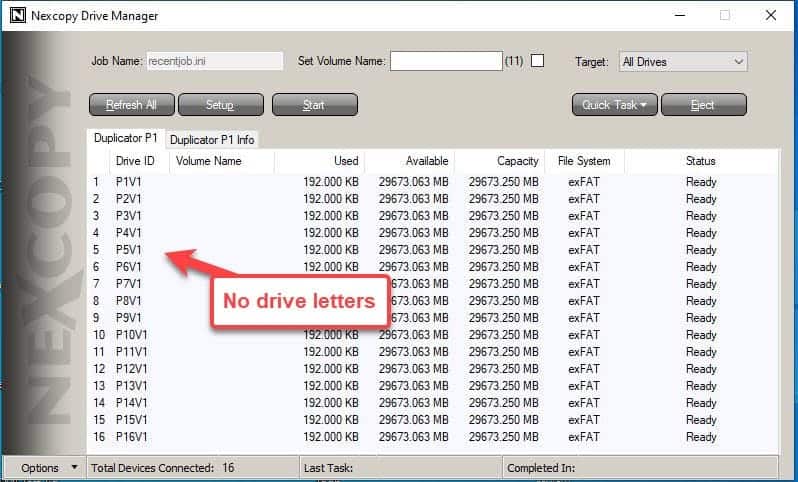Open the Setup button
This screenshot has height=482, width=798.
tap(220, 105)
